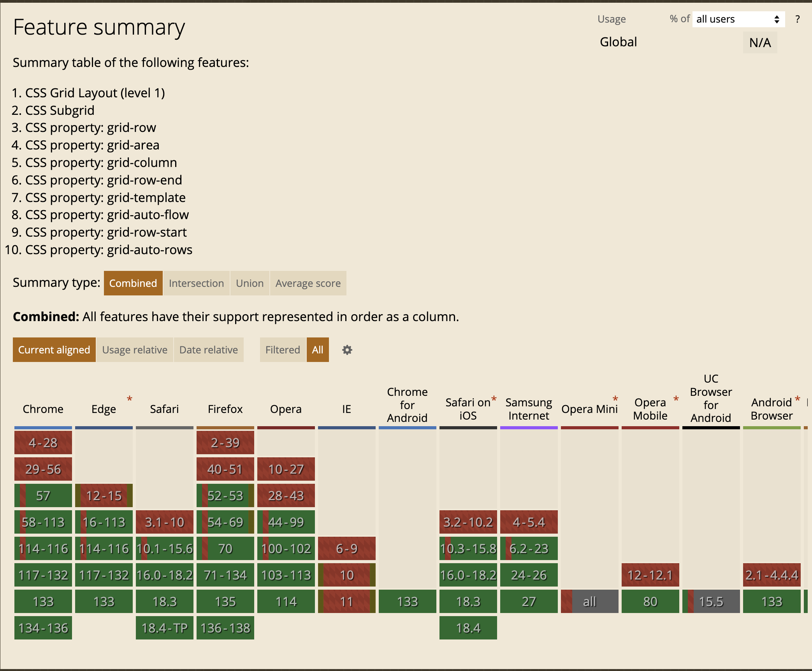Select Opera version cell 100-102
Image resolution: width=812 pixels, height=671 pixels.
coord(286,548)
